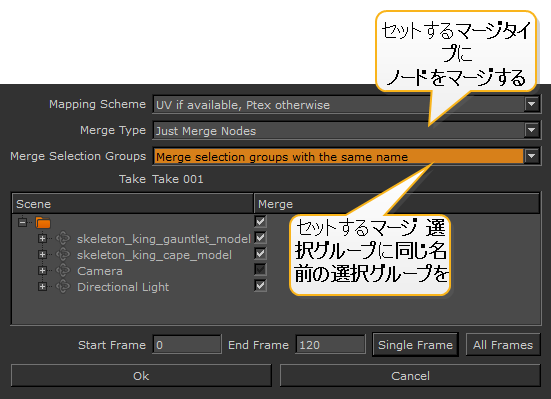Toggle the Directional Light merge checkbox
Viewport: 551px width, 399px height.
[x=260, y=285]
